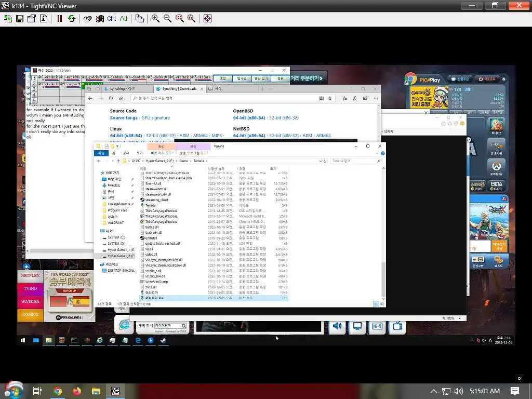Click the transfer files icon
Viewport: 532px width, 399px height.
139,19
